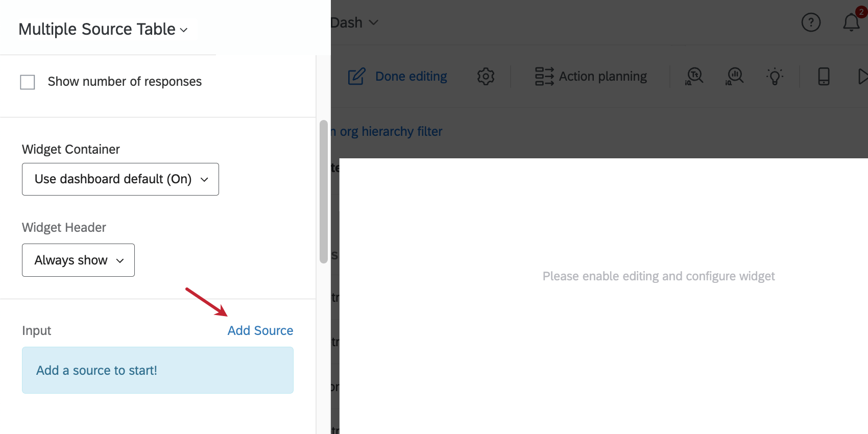Open the mobile preview icon

[823, 77]
